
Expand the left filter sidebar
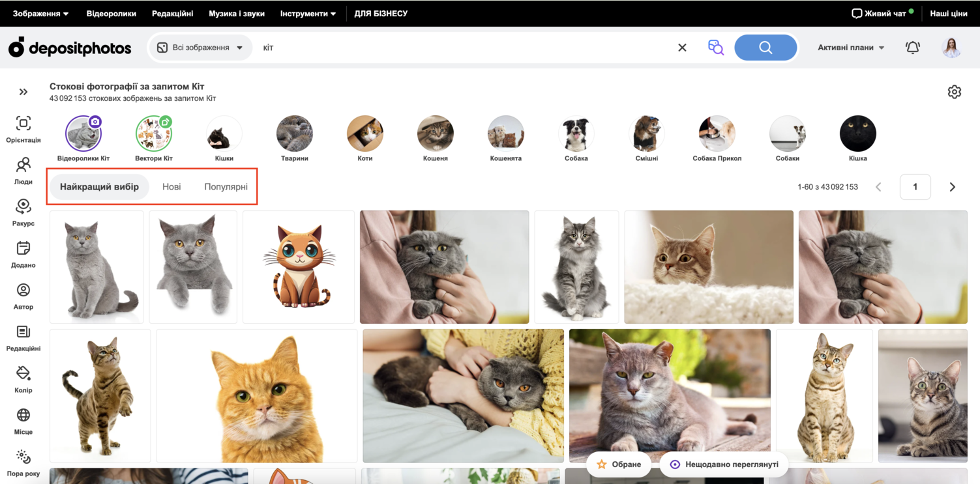(x=23, y=92)
